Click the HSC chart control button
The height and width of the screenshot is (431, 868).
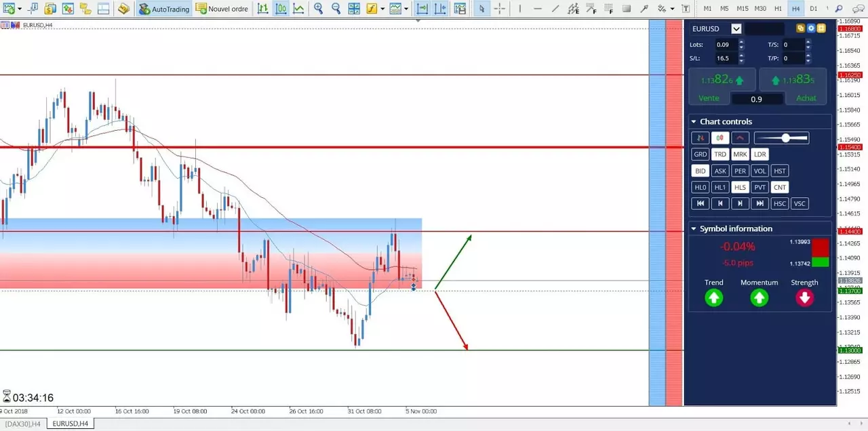point(780,203)
